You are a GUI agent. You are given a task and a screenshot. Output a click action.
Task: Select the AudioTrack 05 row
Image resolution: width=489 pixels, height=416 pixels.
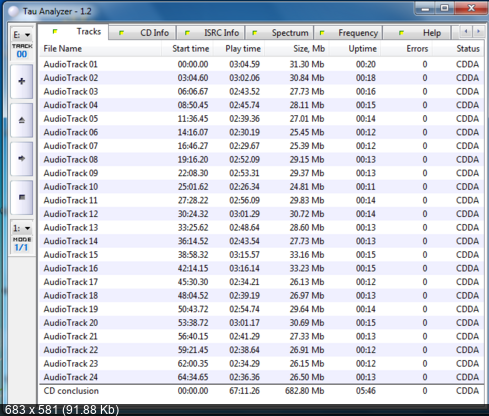click(x=262, y=119)
